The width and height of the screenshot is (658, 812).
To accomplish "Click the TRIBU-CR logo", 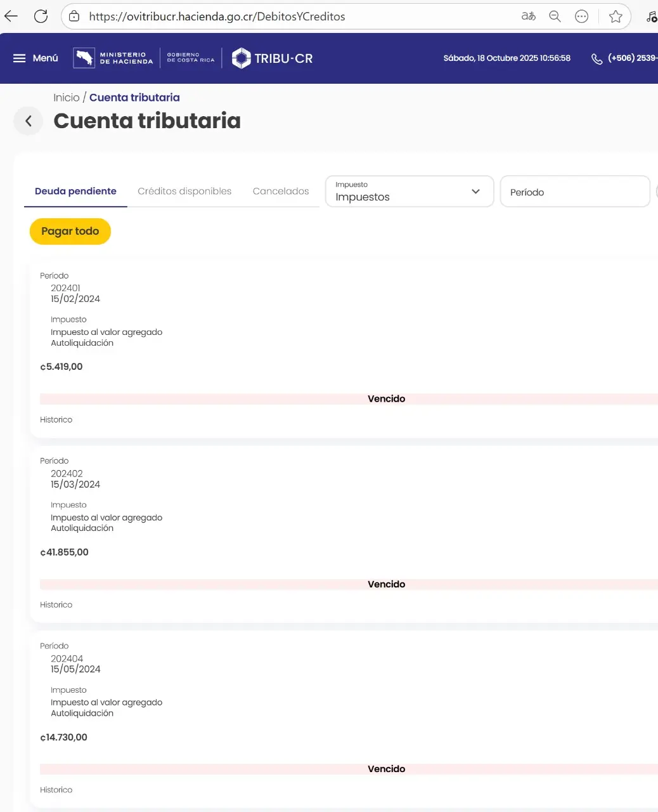I will (273, 58).
